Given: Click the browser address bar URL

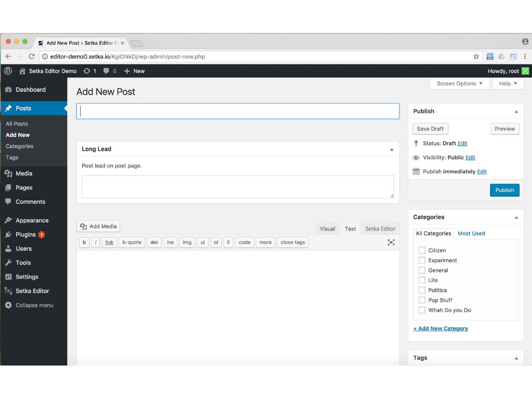Looking at the screenshot, I should pos(128,57).
